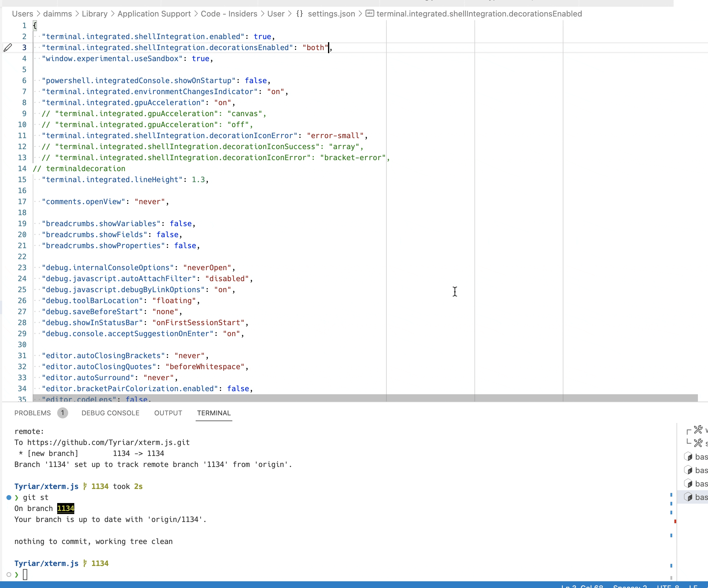This screenshot has width=708, height=588.
Task: Click 'nothing to commit, working tree clean' text
Action: tap(93, 541)
